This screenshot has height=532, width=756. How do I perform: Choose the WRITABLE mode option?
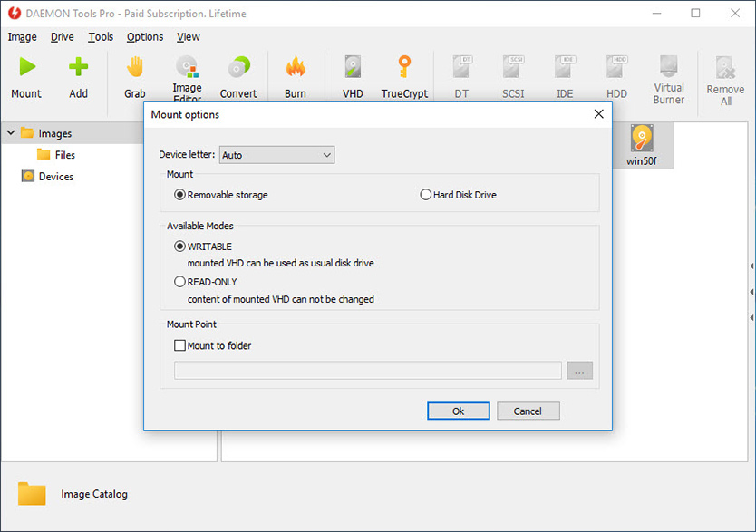(179, 247)
